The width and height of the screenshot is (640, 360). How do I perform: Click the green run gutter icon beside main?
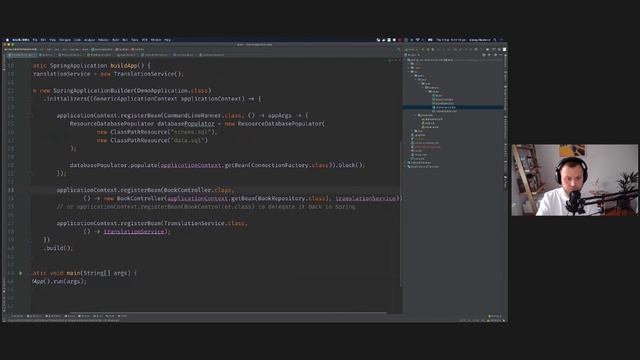pyautogui.click(x=20, y=273)
